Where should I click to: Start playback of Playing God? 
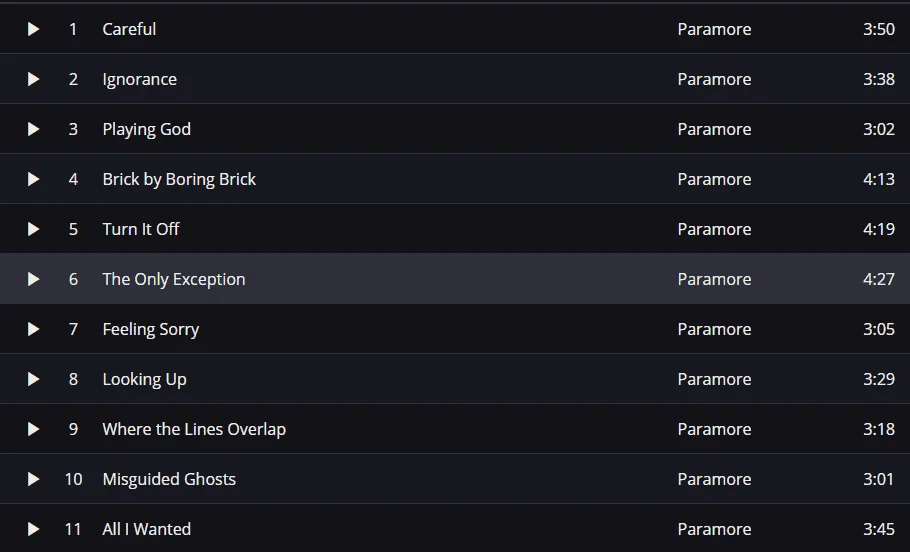click(34, 129)
